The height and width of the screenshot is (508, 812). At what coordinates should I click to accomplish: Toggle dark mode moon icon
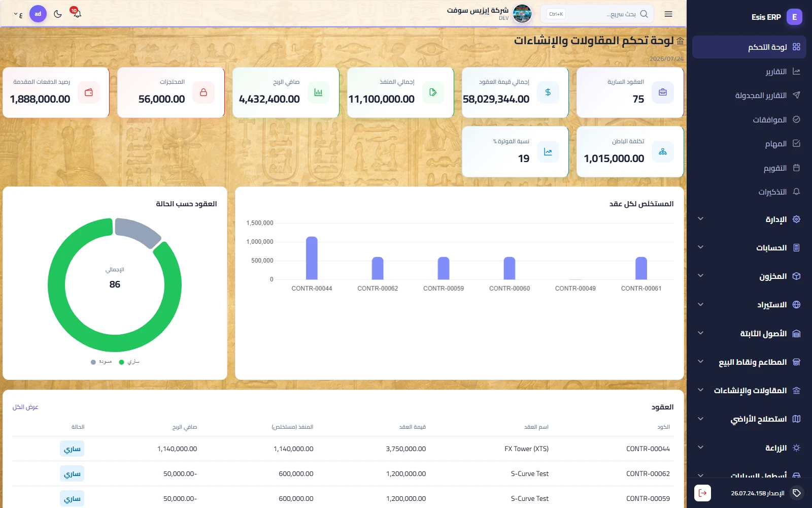point(58,14)
